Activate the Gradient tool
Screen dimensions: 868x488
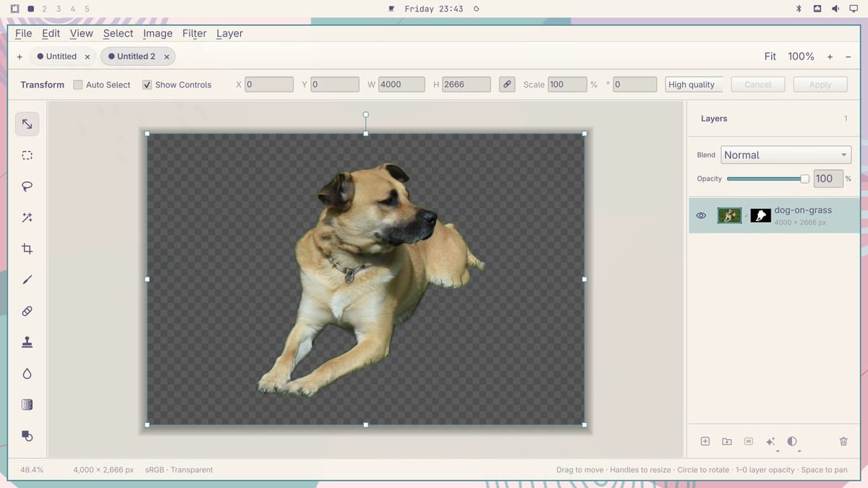tap(27, 405)
